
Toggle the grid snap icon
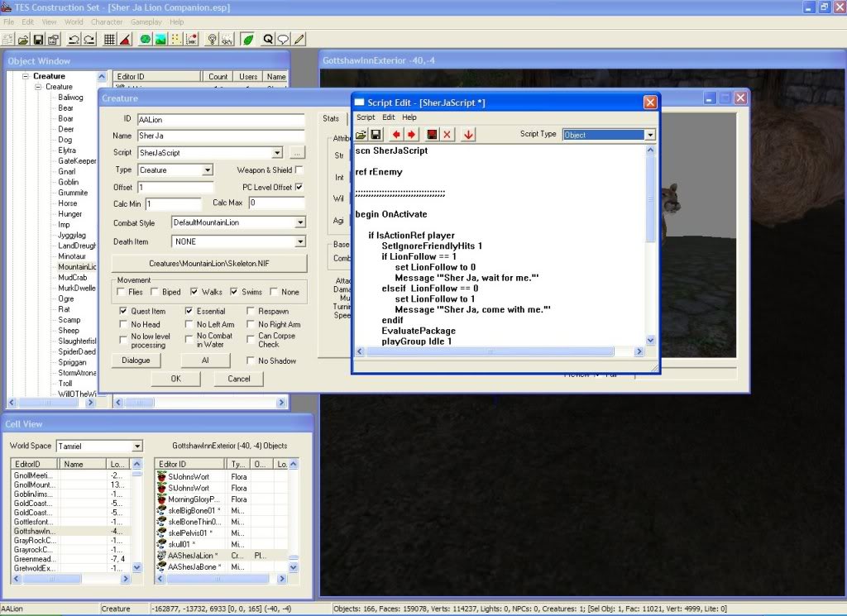[x=109, y=40]
